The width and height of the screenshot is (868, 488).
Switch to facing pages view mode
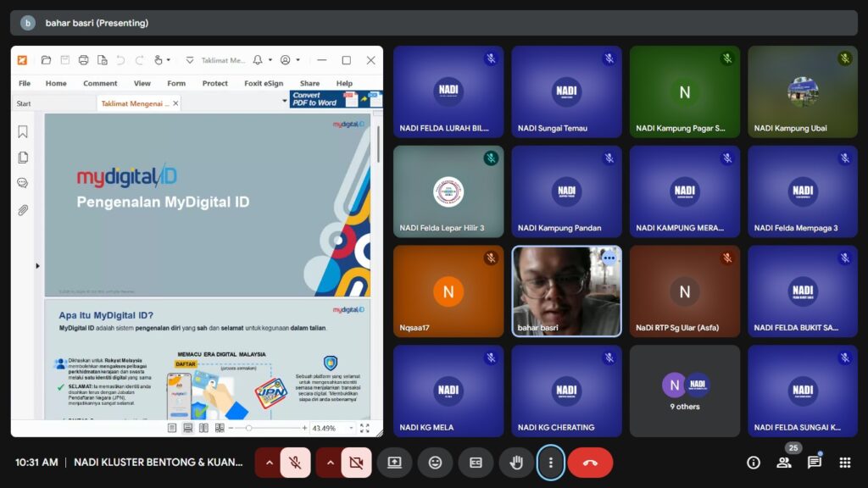203,428
